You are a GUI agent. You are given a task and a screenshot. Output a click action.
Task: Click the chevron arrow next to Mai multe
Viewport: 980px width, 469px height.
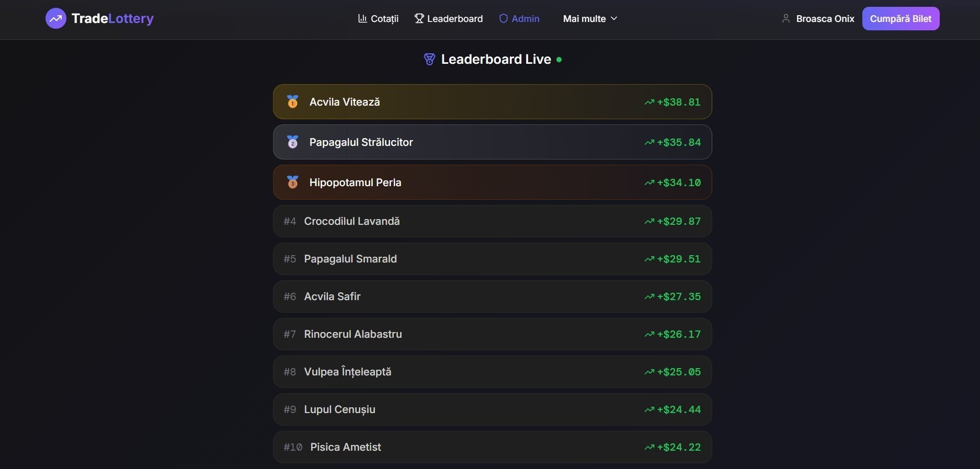click(x=614, y=18)
